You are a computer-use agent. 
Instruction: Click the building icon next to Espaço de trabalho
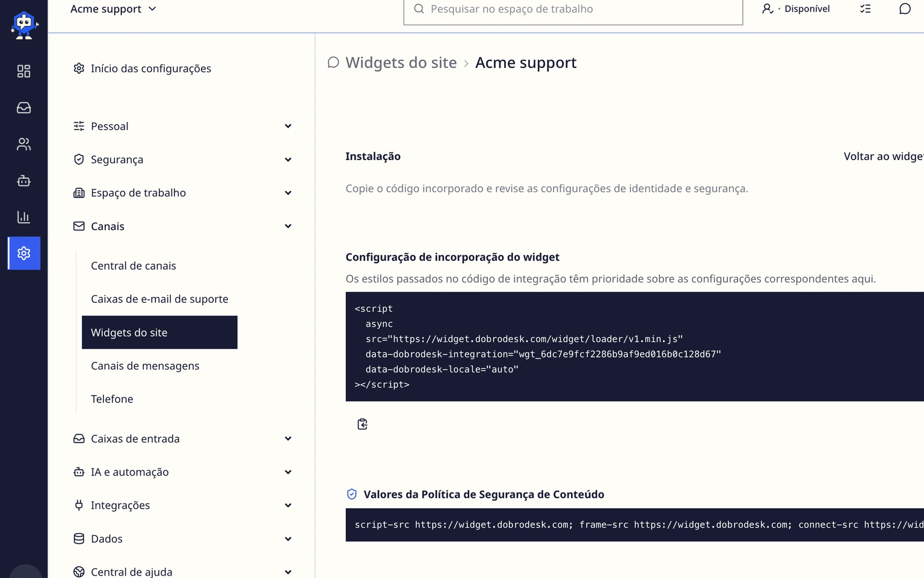click(x=79, y=193)
